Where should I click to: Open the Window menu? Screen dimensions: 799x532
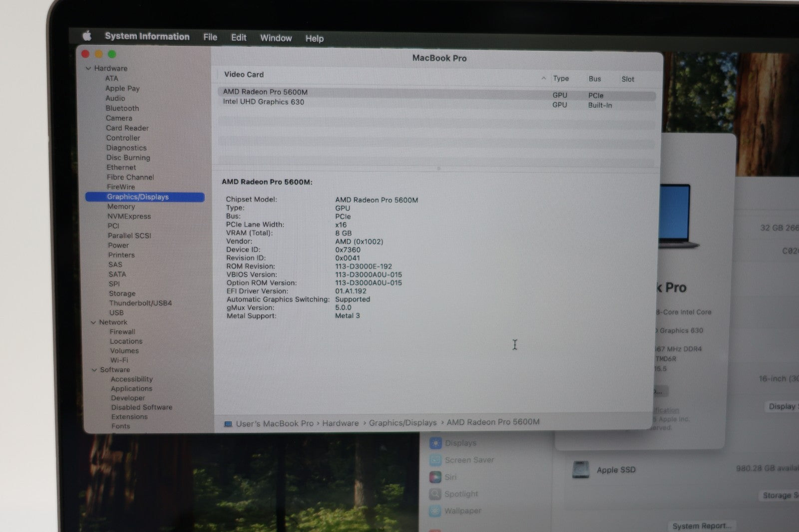tap(276, 38)
